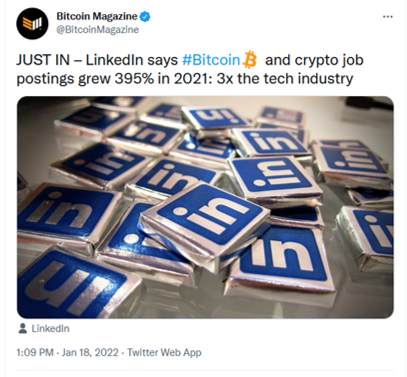The width and height of the screenshot is (407, 377).
Task: Open the Bitcoin Magazine profile avatar
Action: click(32, 24)
